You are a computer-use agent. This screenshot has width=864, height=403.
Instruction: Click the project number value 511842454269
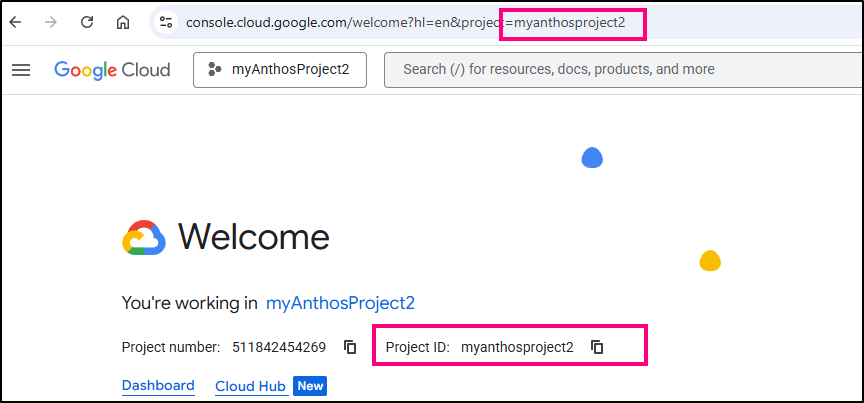click(x=279, y=347)
